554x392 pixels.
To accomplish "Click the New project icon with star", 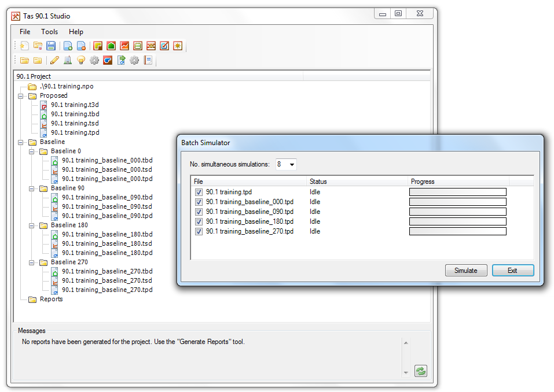I will click(24, 46).
